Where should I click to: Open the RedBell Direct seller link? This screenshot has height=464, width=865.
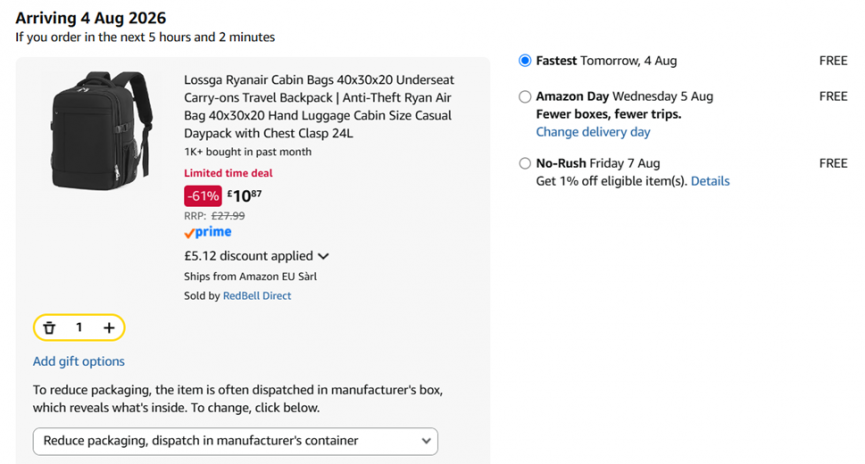(x=257, y=296)
